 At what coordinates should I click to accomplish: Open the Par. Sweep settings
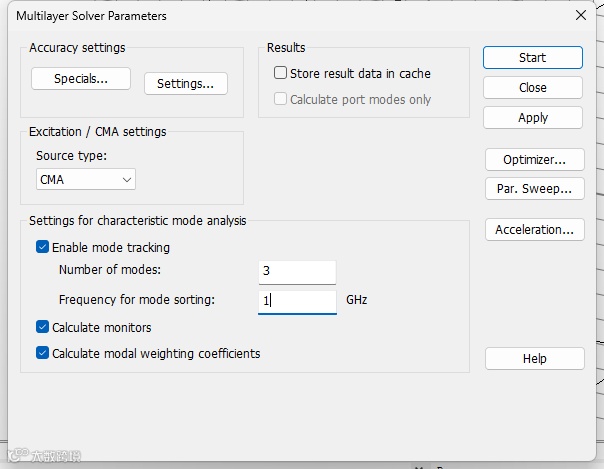534,188
